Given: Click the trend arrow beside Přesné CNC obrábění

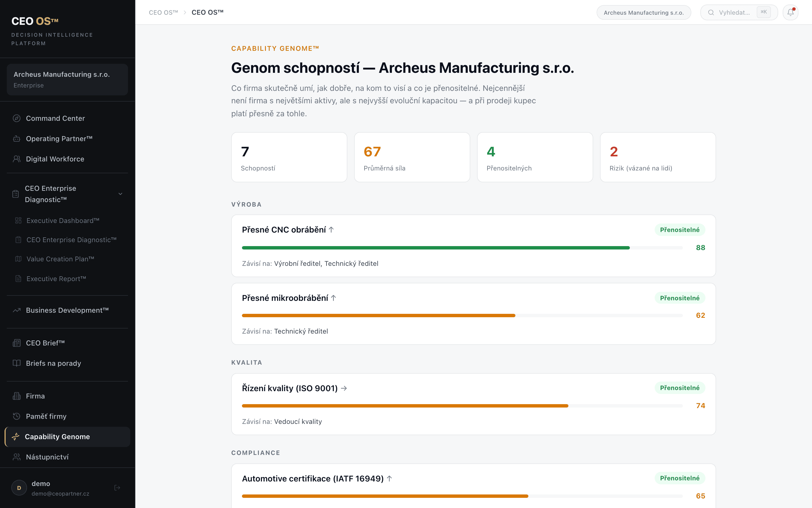Looking at the screenshot, I should coord(331,230).
